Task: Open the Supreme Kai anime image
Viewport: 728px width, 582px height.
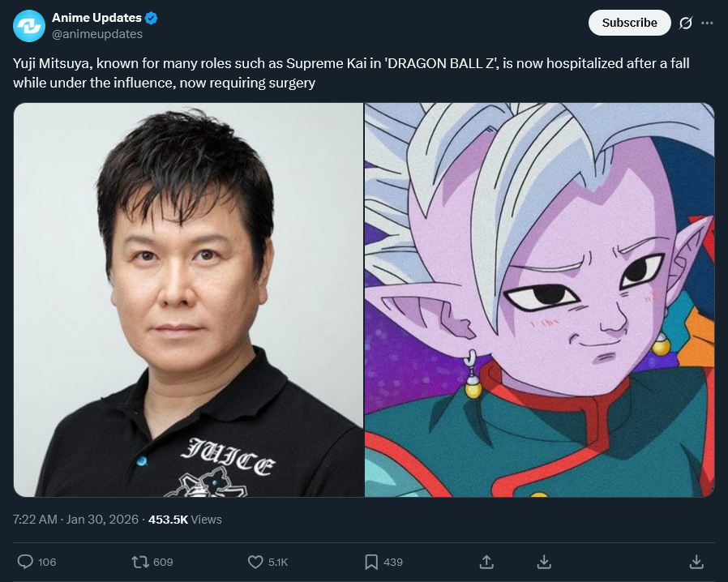Action: click(x=539, y=300)
